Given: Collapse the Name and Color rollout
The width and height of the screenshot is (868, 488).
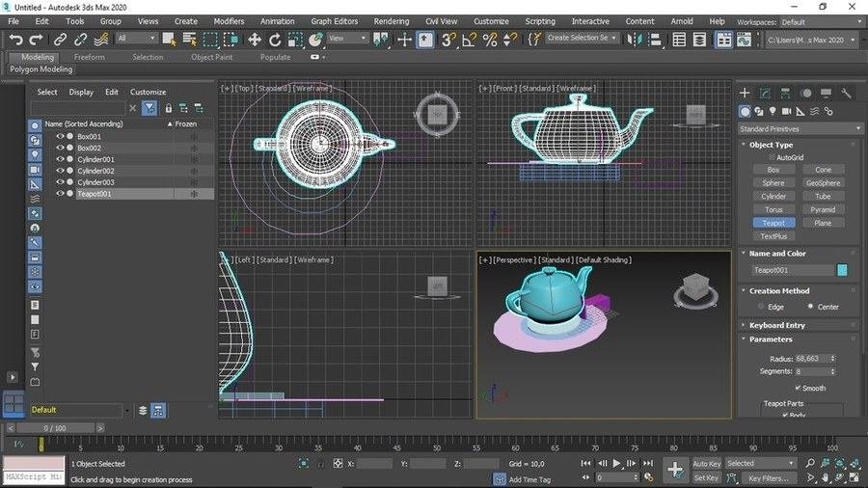Looking at the screenshot, I should (744, 253).
